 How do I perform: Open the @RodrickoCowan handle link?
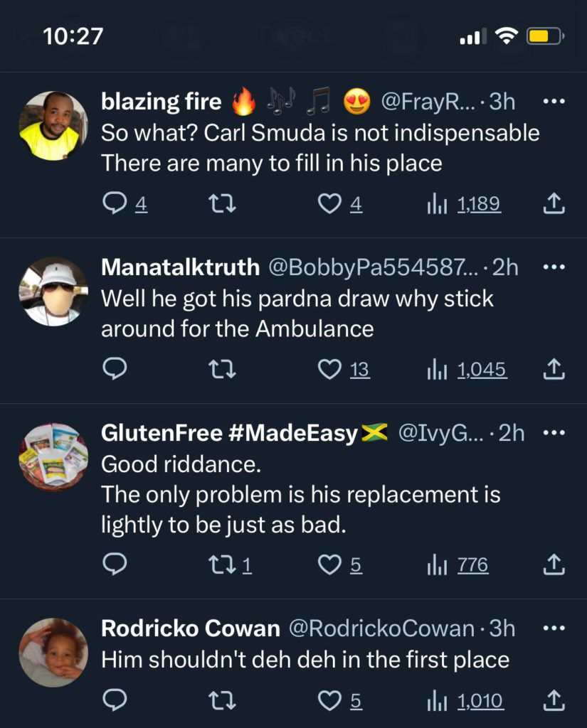coord(381,628)
